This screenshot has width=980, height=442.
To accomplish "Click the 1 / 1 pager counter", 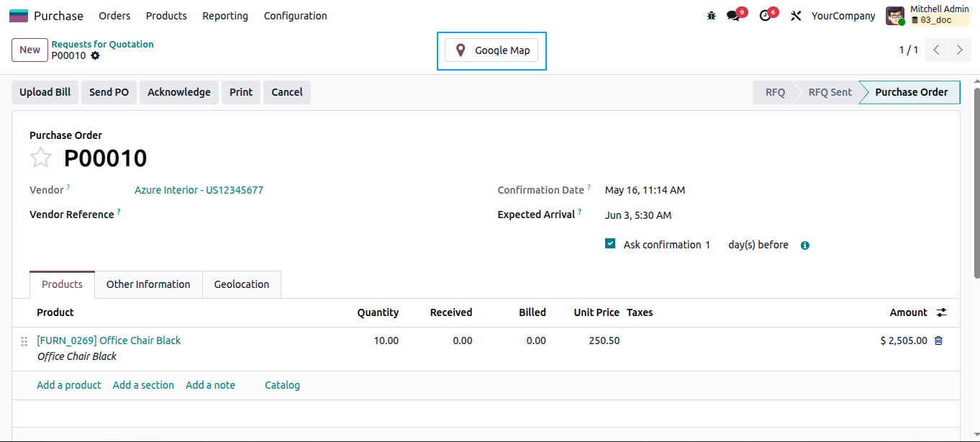I will (908, 50).
